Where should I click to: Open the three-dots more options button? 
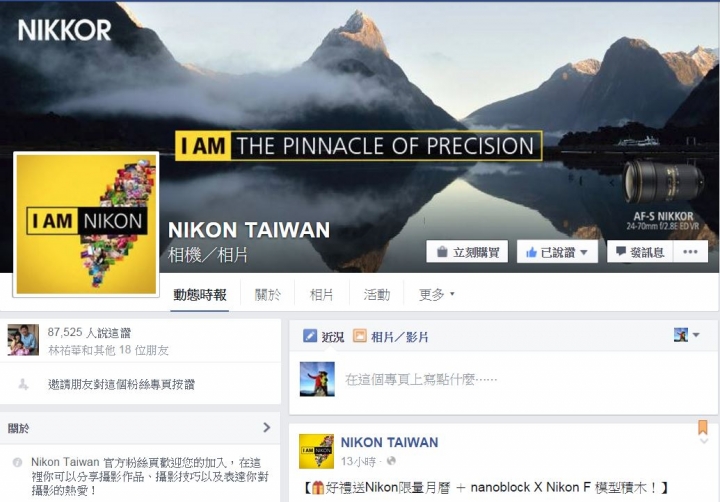click(x=690, y=252)
